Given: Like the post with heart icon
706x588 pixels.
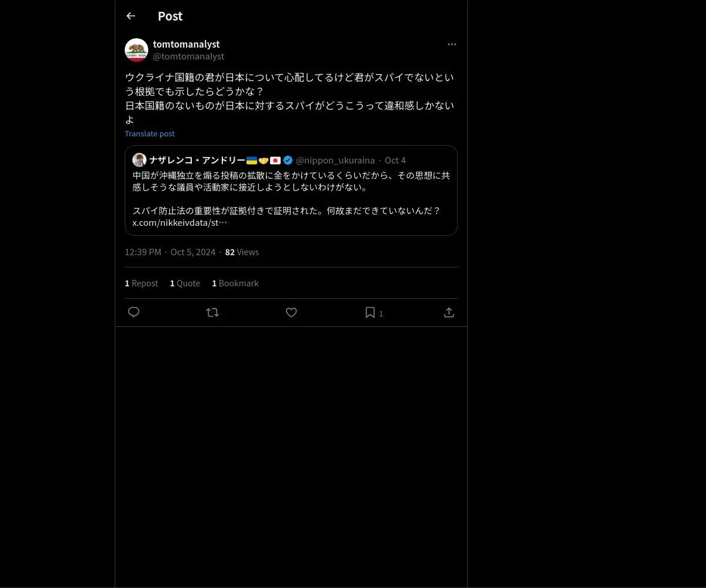Looking at the screenshot, I should (x=291, y=312).
